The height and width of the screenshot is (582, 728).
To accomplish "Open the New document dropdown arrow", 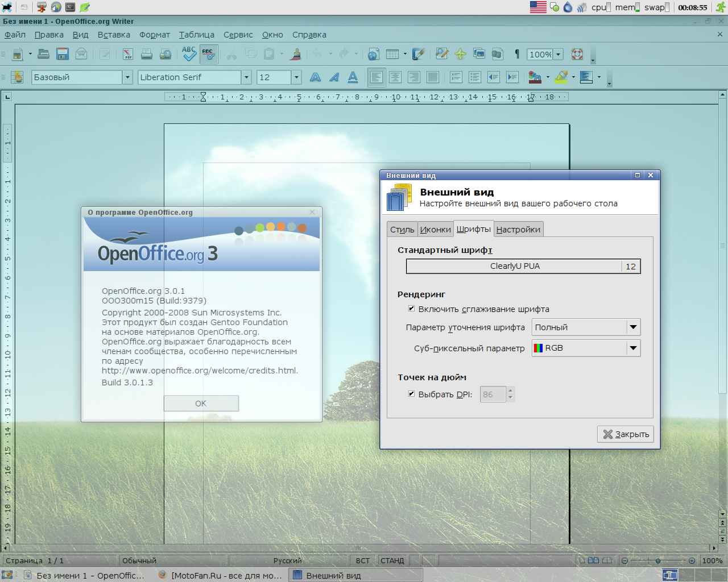I will click(x=30, y=55).
